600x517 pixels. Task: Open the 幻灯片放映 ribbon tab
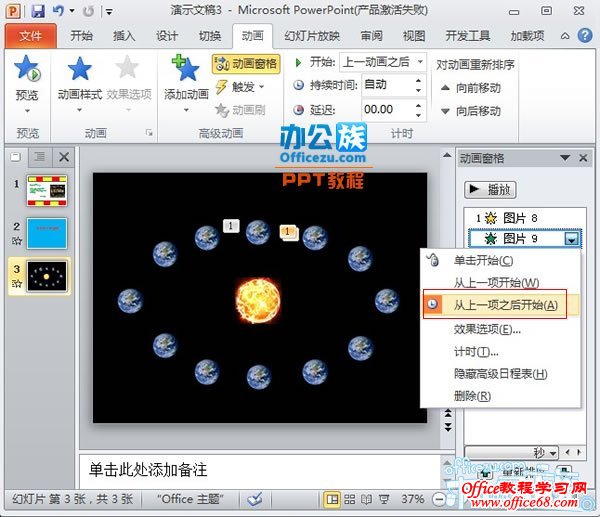(x=312, y=35)
